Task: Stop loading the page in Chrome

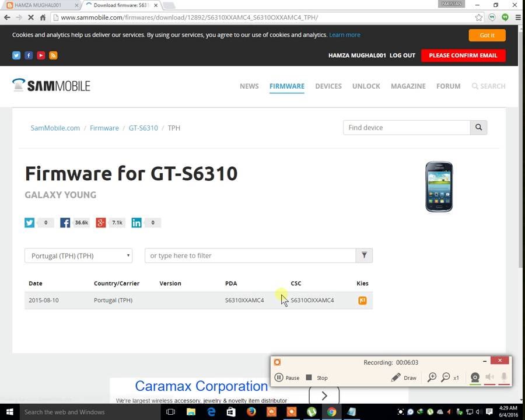Action: click(x=31, y=17)
